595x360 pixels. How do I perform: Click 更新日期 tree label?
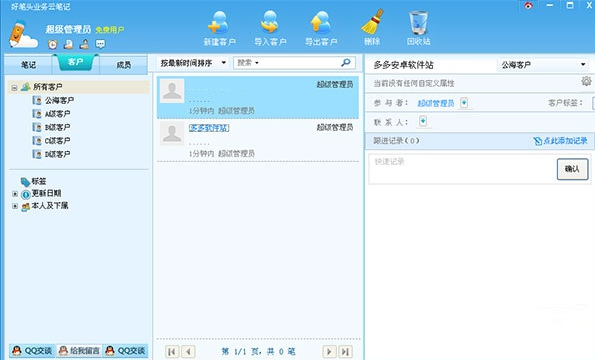click(46, 193)
